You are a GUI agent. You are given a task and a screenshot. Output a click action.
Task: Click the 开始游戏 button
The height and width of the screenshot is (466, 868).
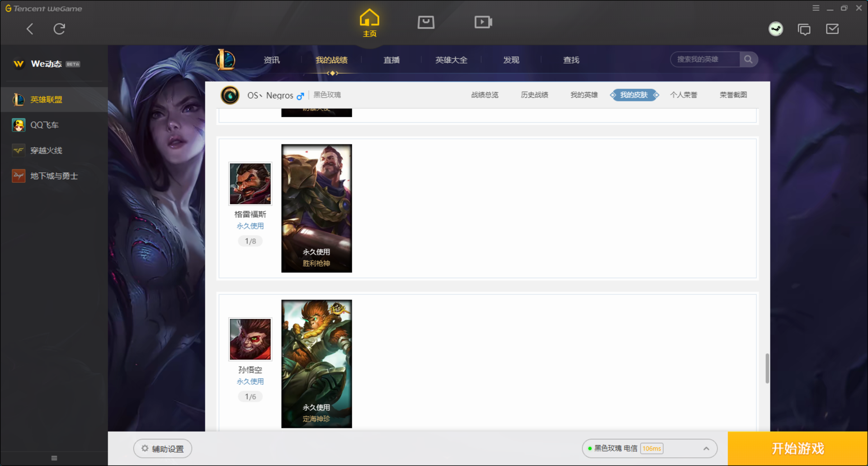pyautogui.click(x=797, y=448)
